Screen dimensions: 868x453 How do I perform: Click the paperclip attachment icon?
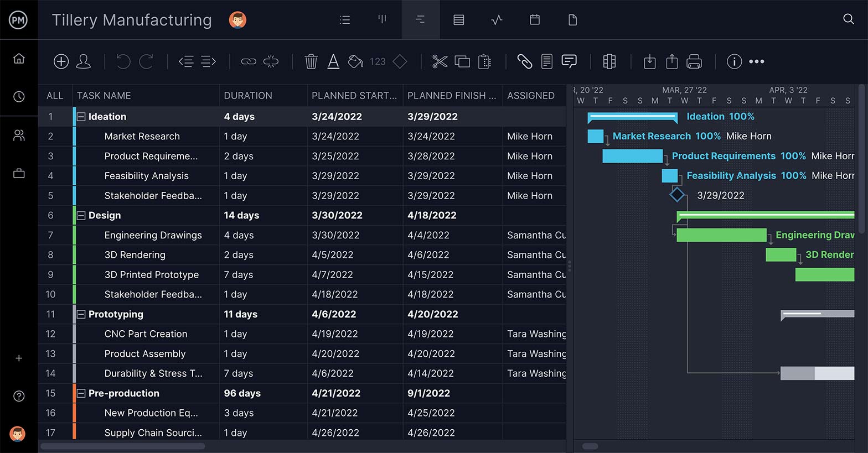(524, 61)
